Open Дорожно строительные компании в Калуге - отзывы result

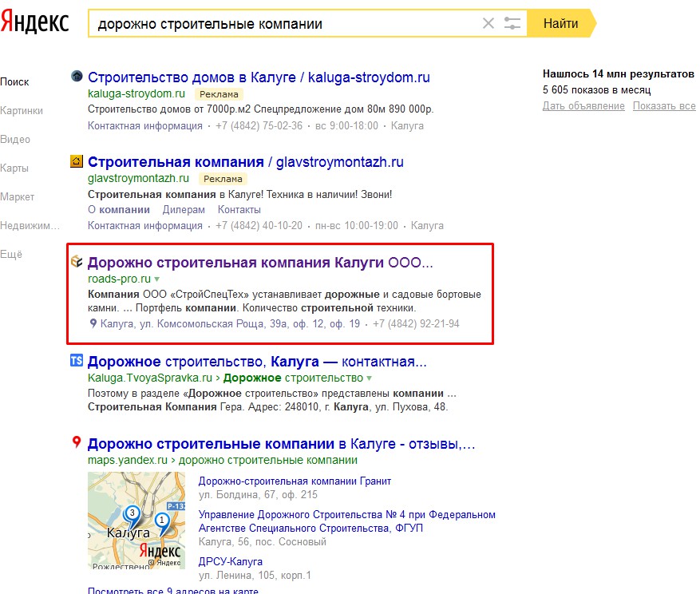pos(281,444)
